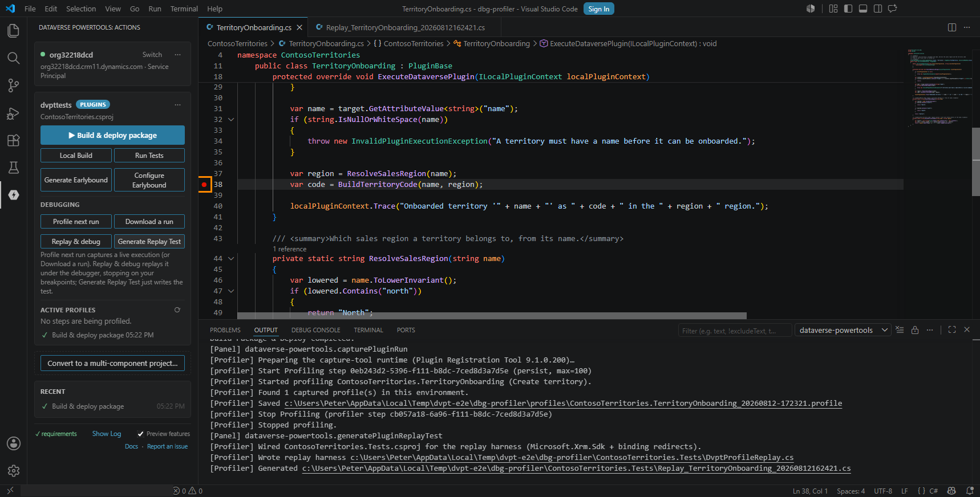Toggle the breakpoint on line 38
The image size is (980, 497).
click(204, 185)
